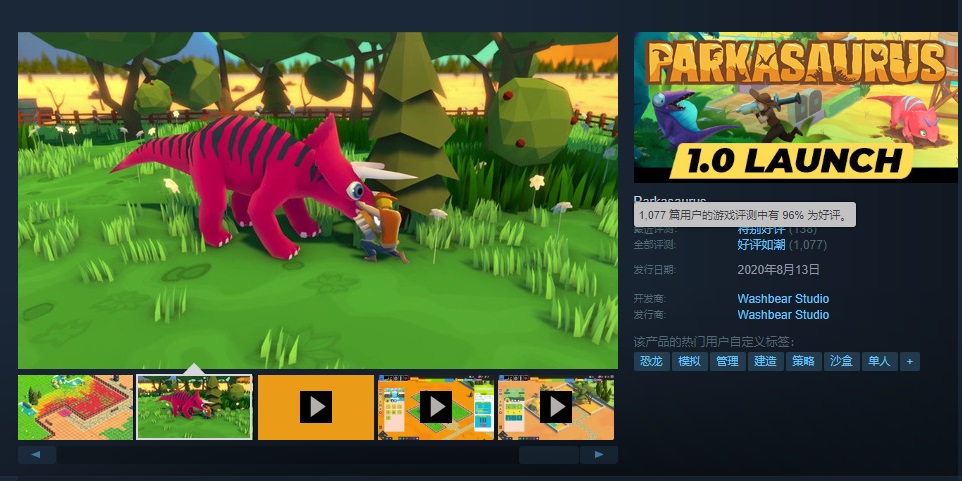Viewport: 962px width, 481px height.
Task: Click the thumbnail strip scrollbar handle
Action: pos(548,455)
